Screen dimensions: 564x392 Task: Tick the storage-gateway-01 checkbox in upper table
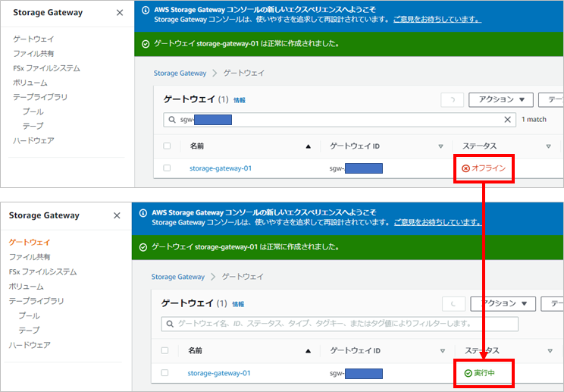167,168
